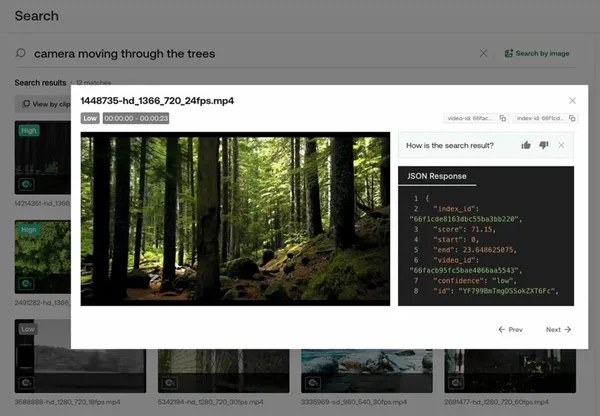Click the clip icon on 5342194 thumbnail
600x416 pixels.
pos(170,383)
